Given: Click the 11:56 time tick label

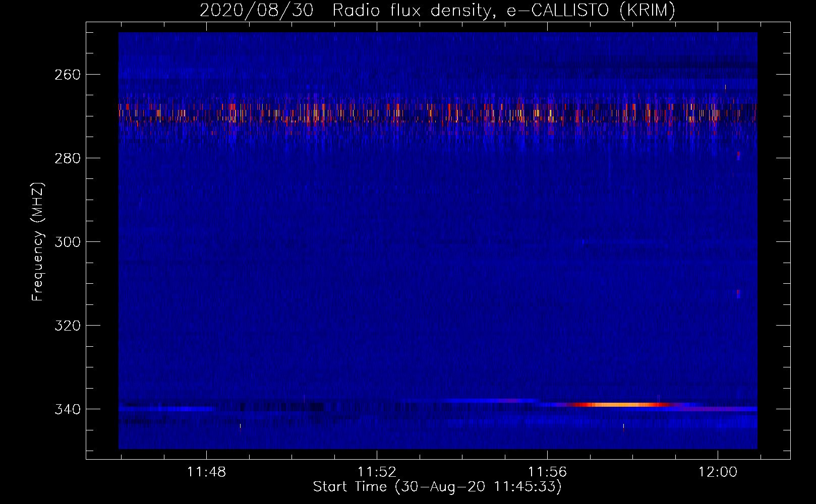Looking at the screenshot, I should (547, 472).
